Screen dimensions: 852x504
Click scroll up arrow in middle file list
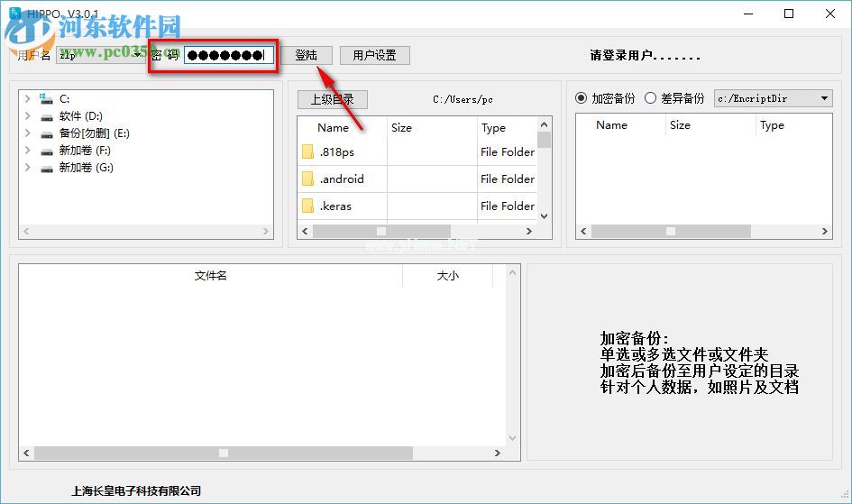(544, 124)
